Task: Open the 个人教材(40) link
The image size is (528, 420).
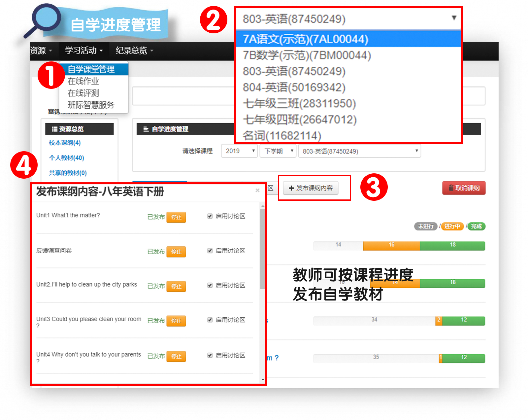Action: 66,158
